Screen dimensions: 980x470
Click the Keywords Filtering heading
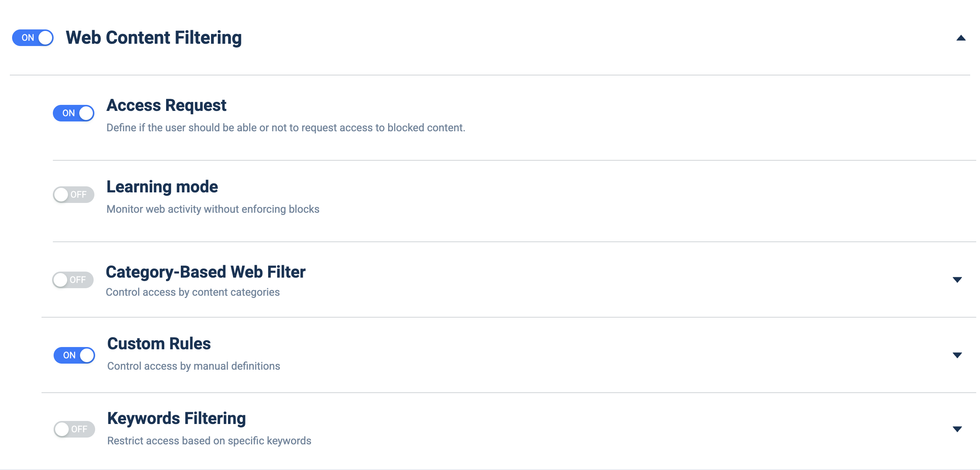(x=177, y=418)
